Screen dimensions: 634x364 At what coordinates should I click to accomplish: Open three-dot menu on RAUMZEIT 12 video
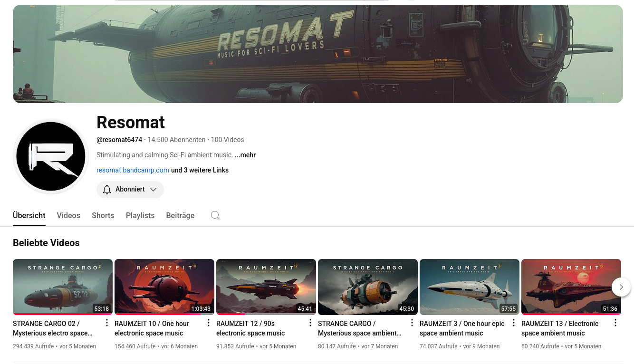310,322
